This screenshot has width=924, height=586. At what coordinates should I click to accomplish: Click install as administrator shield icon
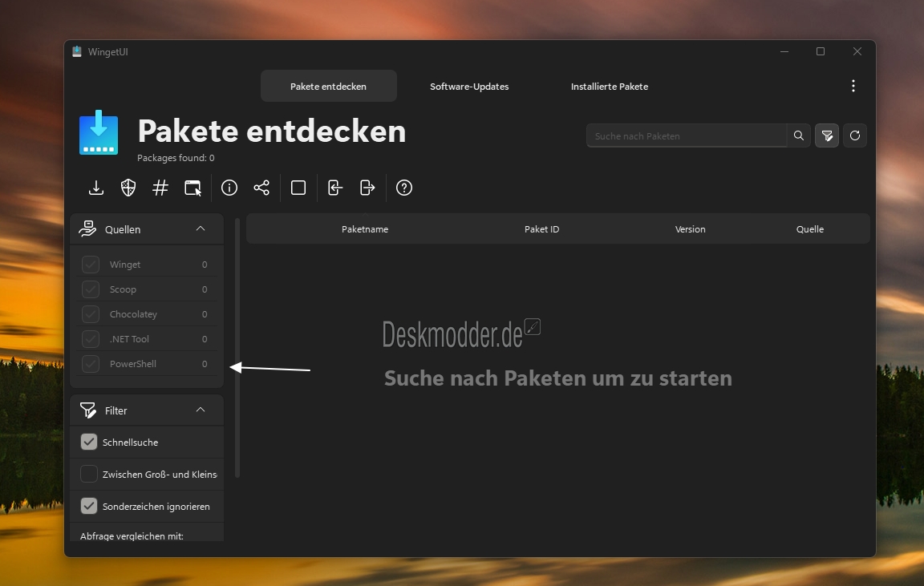[x=128, y=188]
